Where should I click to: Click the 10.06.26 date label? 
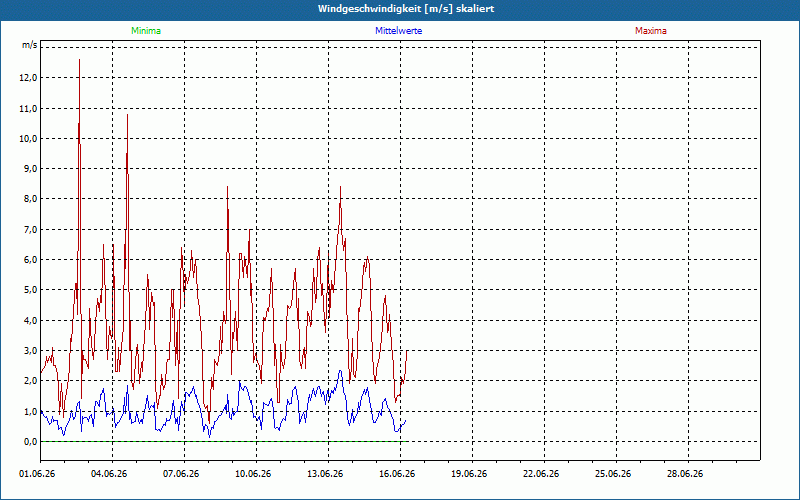coord(253,474)
